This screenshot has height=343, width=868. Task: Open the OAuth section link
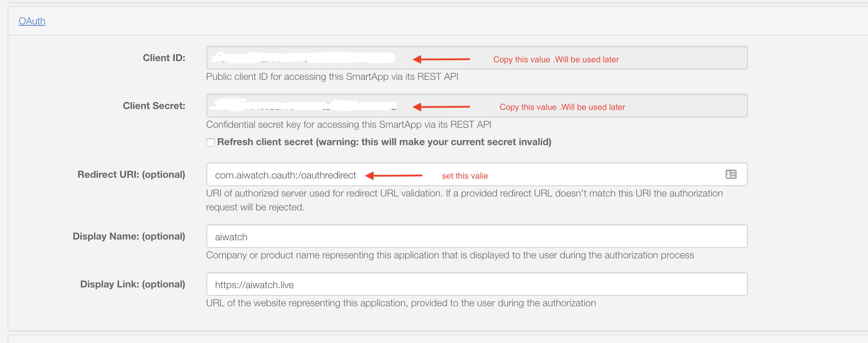(x=32, y=21)
